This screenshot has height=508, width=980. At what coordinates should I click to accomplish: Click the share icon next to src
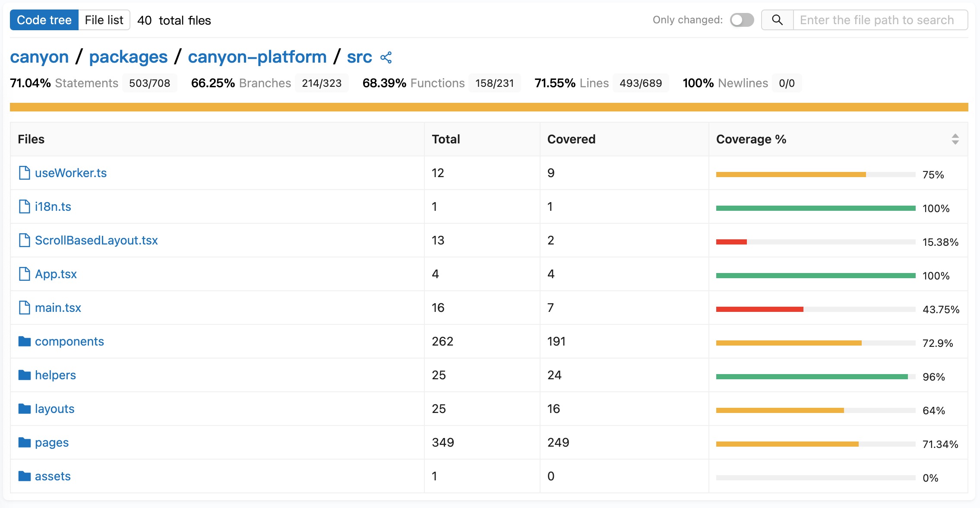386,57
